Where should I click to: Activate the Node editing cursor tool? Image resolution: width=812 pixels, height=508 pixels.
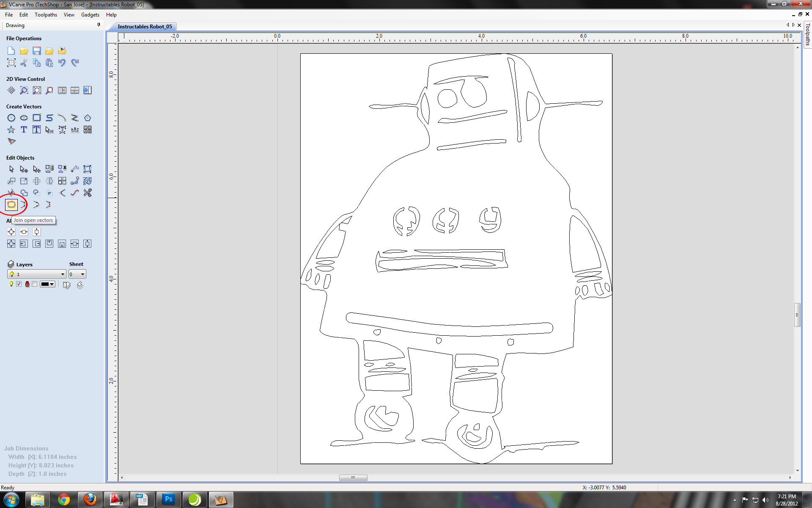24,169
